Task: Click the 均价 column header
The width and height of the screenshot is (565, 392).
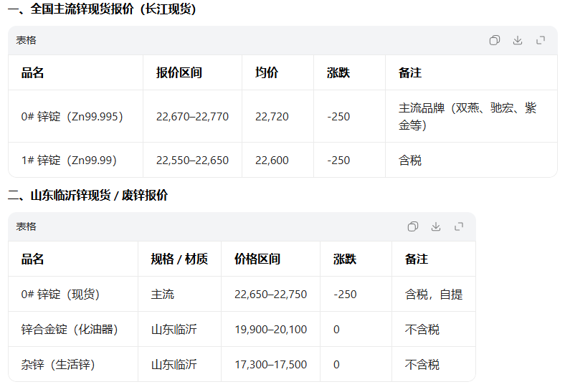Action: click(267, 72)
